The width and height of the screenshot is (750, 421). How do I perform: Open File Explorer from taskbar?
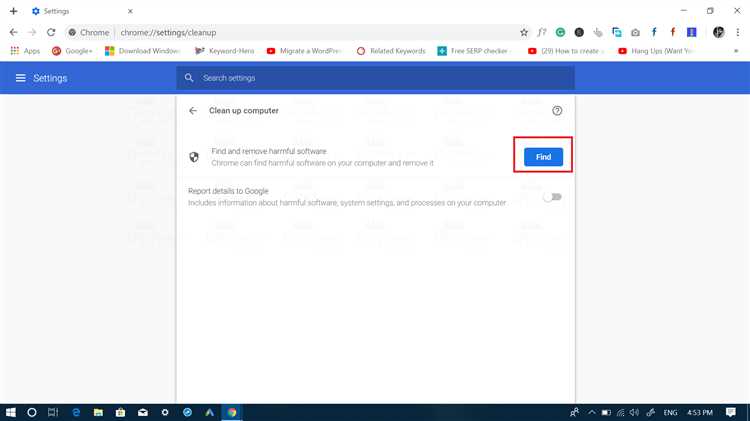pyautogui.click(x=98, y=412)
